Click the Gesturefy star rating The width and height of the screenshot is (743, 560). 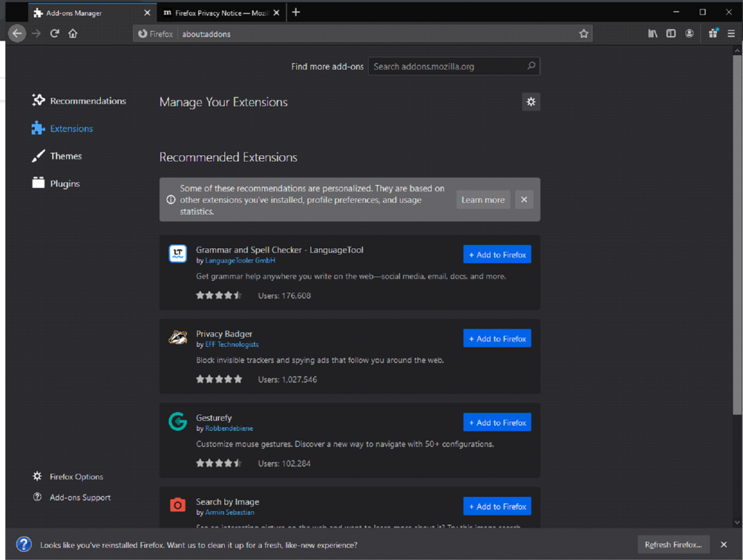coord(219,463)
